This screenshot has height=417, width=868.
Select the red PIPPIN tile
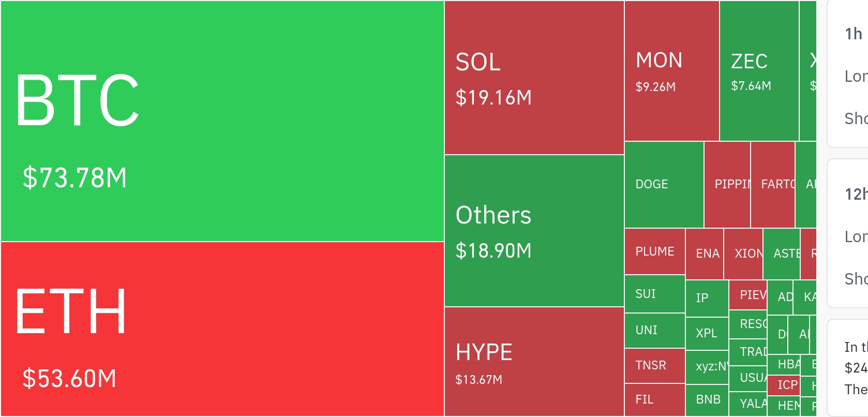[x=727, y=185]
